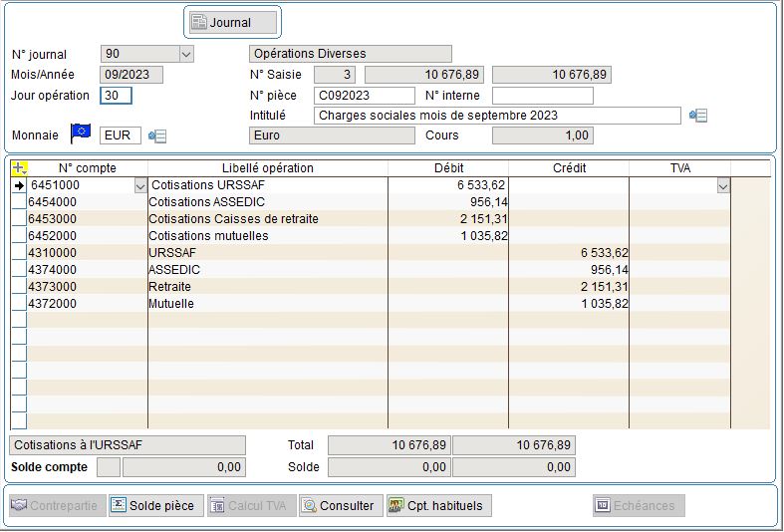This screenshot has height=532, width=784.
Task: Select row marker for account 4372000
Action: 18,304
